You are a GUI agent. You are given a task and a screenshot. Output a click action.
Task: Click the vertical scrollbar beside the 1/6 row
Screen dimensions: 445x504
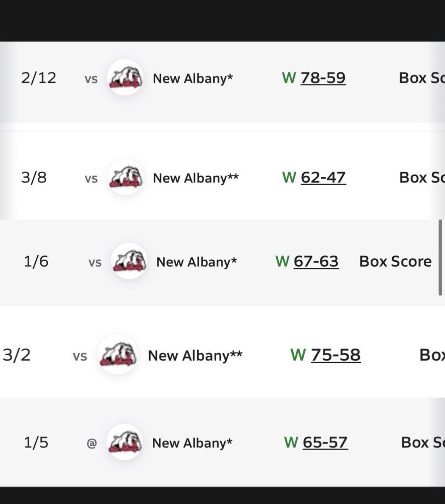[440, 257]
